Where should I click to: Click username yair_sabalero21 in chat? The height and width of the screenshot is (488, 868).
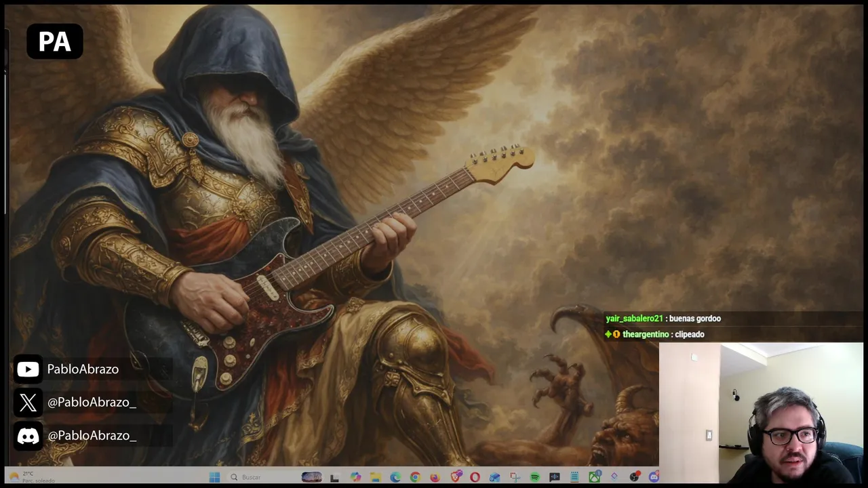634,319
